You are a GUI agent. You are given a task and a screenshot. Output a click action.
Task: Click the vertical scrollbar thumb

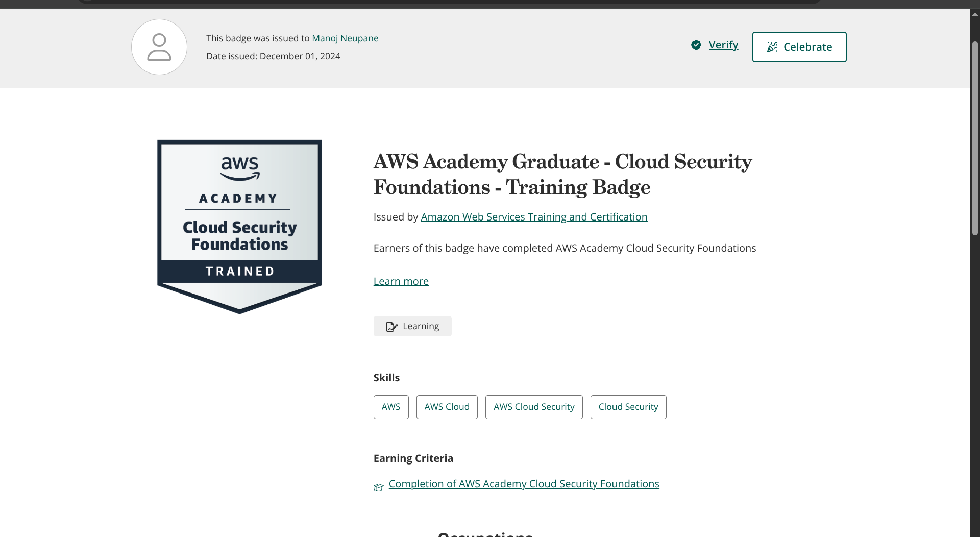[x=975, y=138]
